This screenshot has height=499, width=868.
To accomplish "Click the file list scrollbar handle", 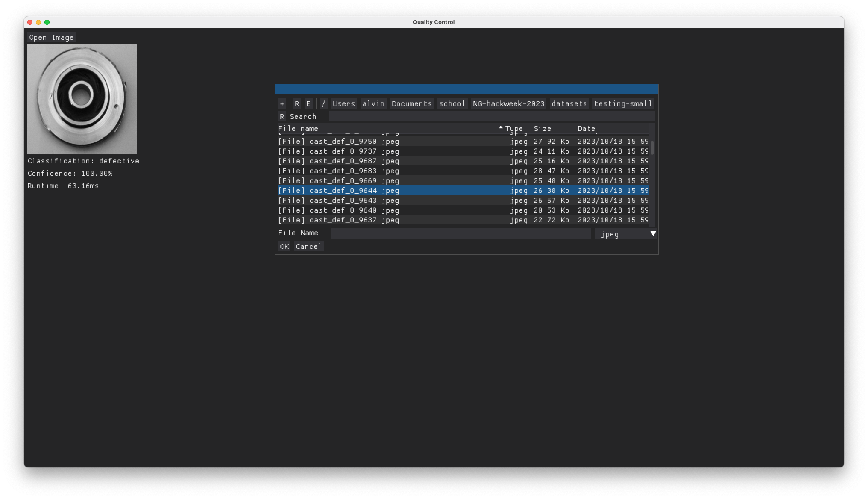I will click(652, 148).
